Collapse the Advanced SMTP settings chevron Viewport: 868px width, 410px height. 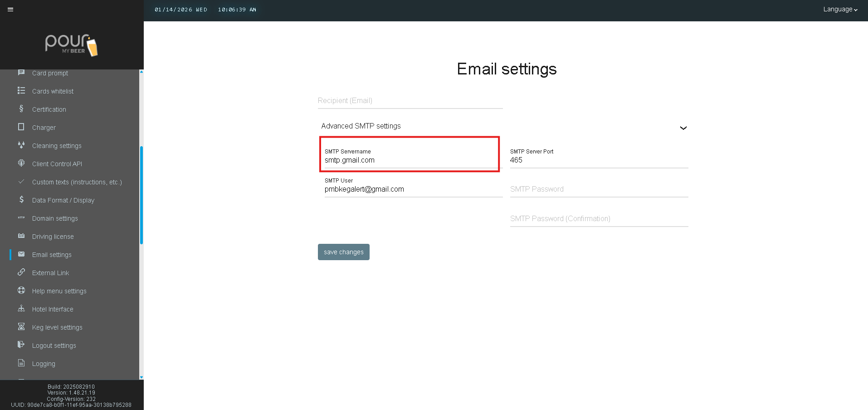[683, 128]
